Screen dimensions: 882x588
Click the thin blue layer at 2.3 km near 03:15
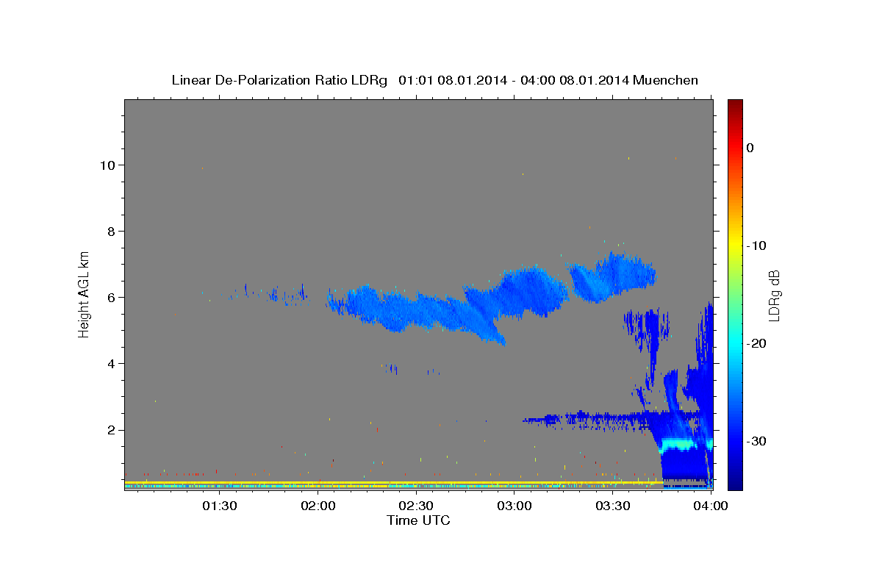click(x=581, y=419)
